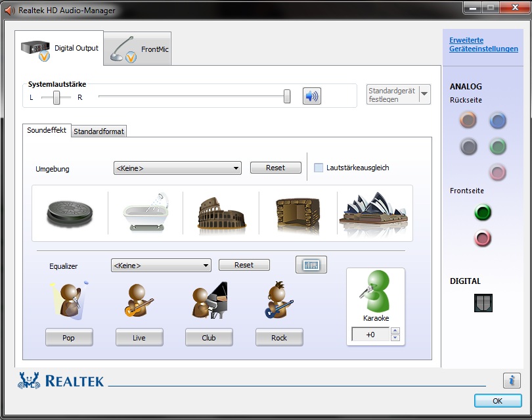This screenshot has width=532, height=420.
Task: Click the main system volume slider handle
Action: click(x=287, y=97)
